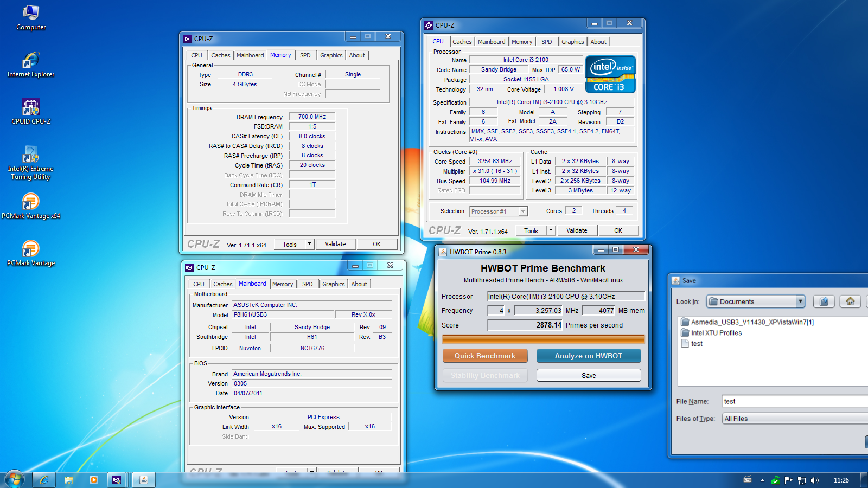Viewport: 868px width, 488px height.
Task: Click Tools button in top-right CPU-Z window
Action: coord(531,230)
